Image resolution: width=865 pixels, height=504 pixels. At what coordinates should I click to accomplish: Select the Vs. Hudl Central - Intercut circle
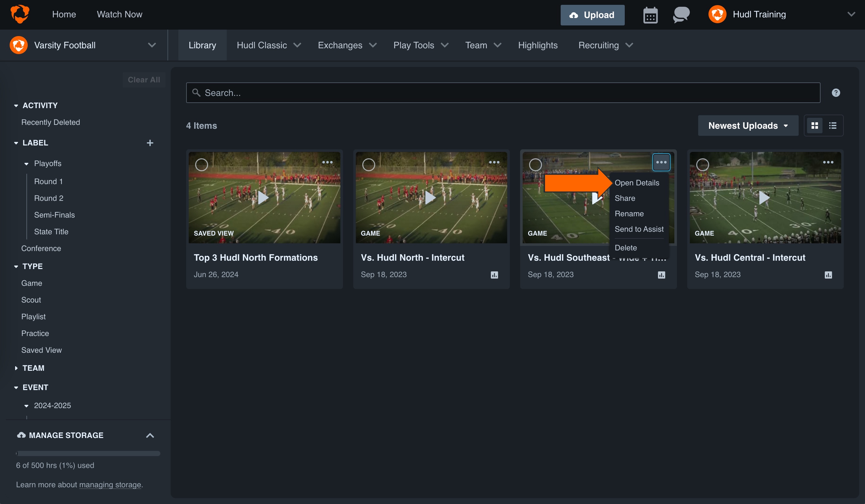click(703, 165)
